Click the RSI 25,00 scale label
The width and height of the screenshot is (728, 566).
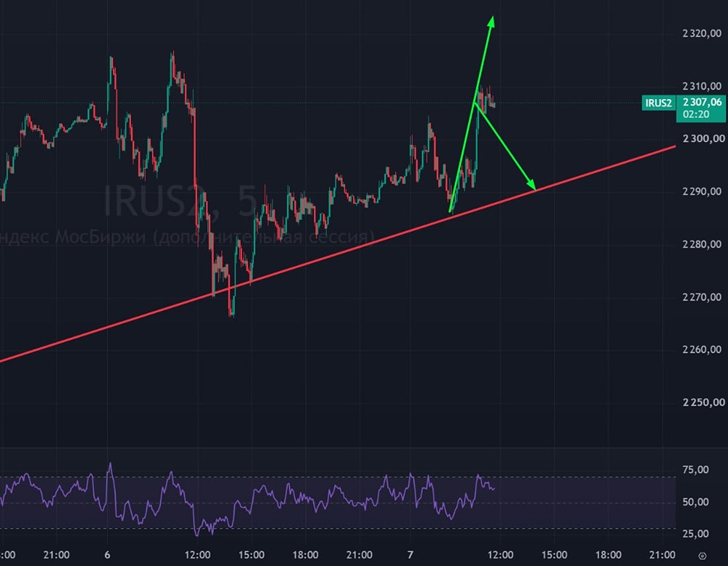695,534
